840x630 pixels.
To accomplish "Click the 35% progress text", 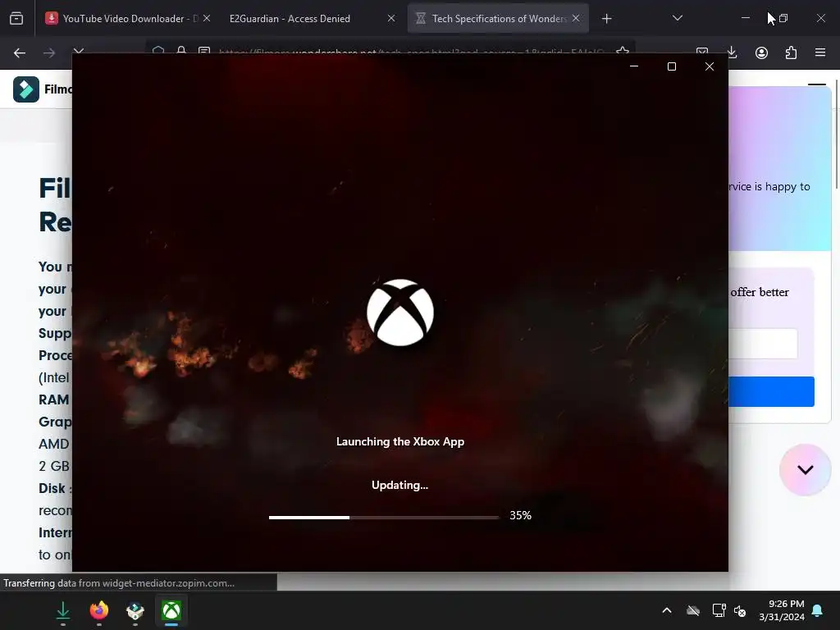I will (520, 515).
